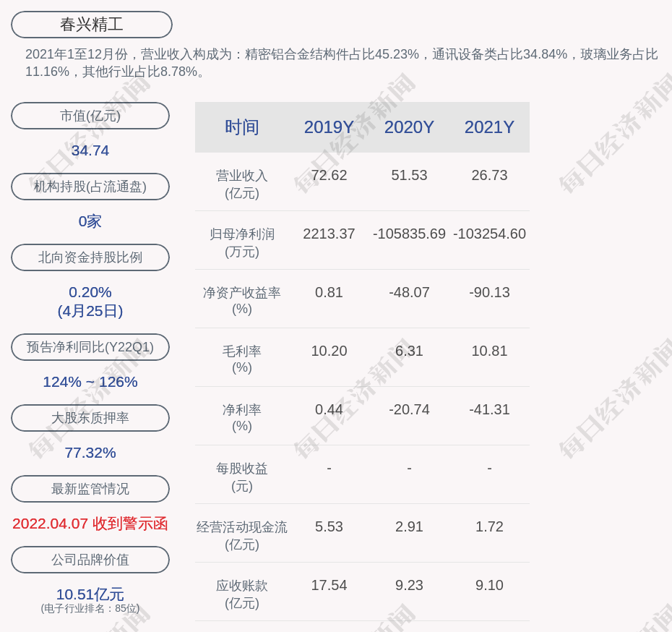Click the 电子行业排名:85位 ranking text
This screenshot has height=632, width=672.
point(90,610)
